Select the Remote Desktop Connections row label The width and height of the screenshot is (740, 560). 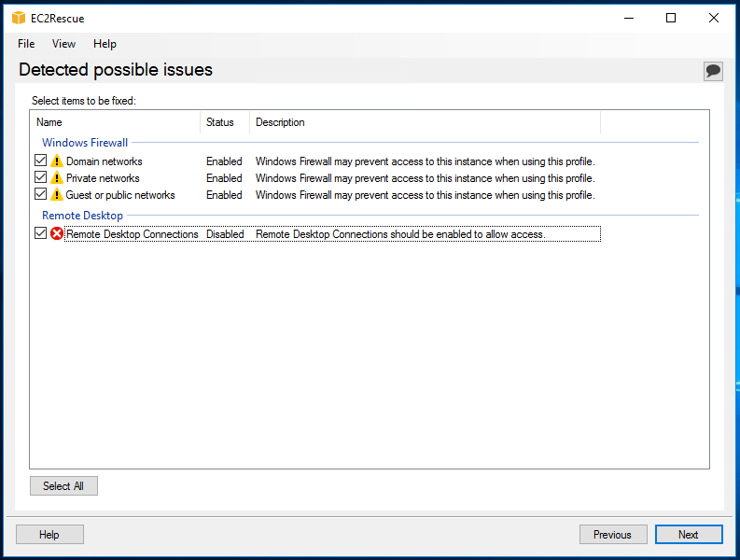(x=133, y=234)
